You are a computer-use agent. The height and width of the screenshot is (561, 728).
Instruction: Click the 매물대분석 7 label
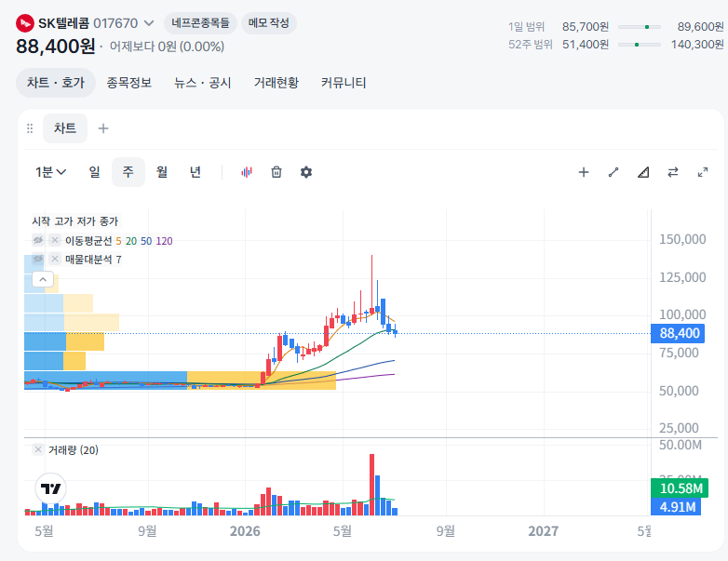click(x=93, y=260)
